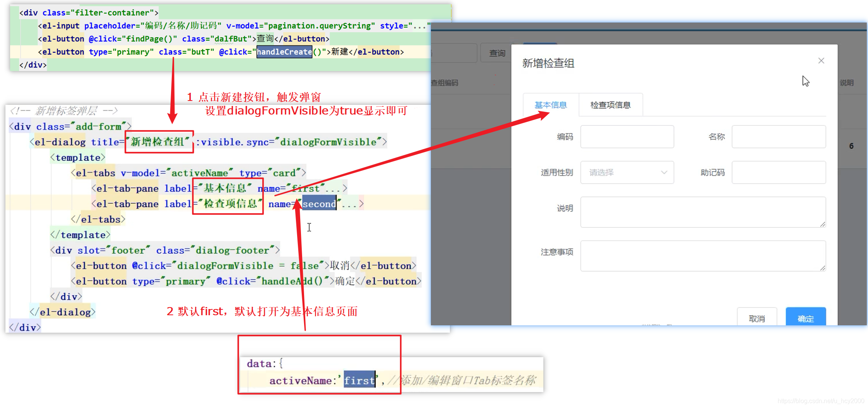Image resolution: width=868 pixels, height=408 pixels.
Task: Open the 检查项信息 tab
Action: [610, 105]
